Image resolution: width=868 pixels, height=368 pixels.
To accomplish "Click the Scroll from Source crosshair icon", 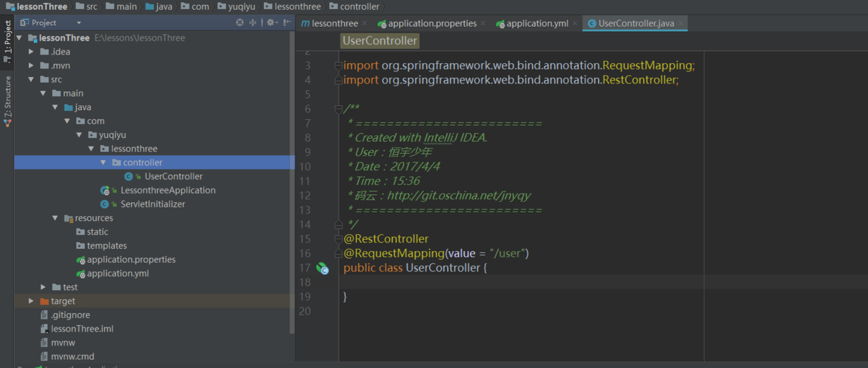I will [240, 22].
